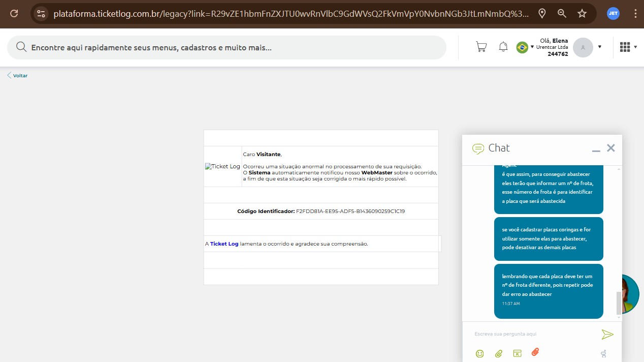Open the notifications bell

[503, 47]
